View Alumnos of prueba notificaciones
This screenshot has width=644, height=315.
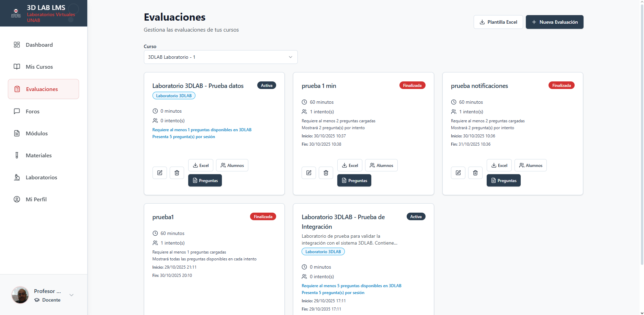tap(530, 166)
